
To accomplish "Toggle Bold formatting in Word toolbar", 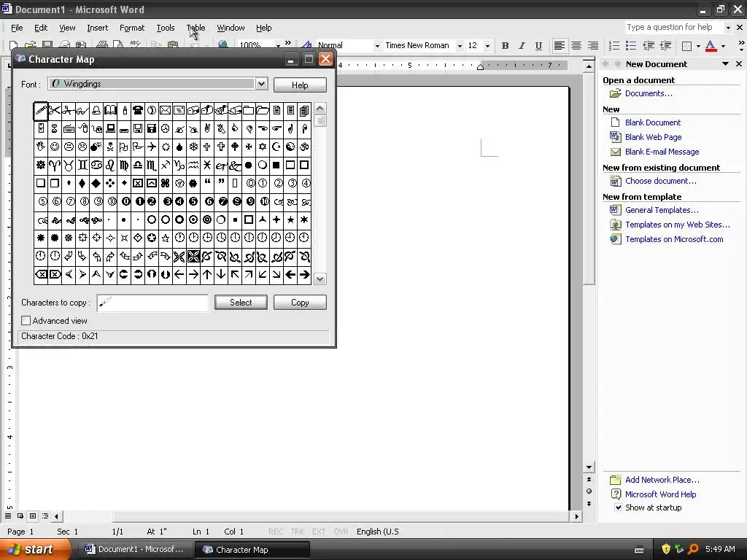I will coord(505,46).
